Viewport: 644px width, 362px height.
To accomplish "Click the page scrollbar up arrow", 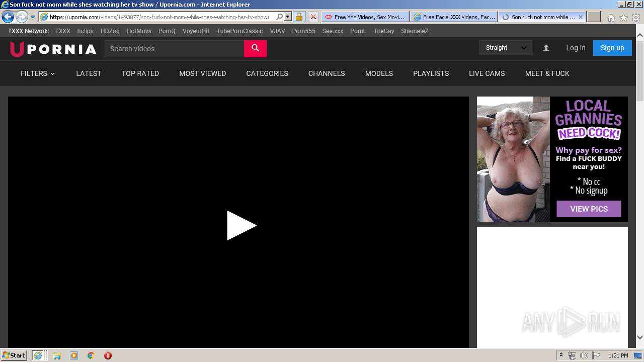I will [x=639, y=36].
